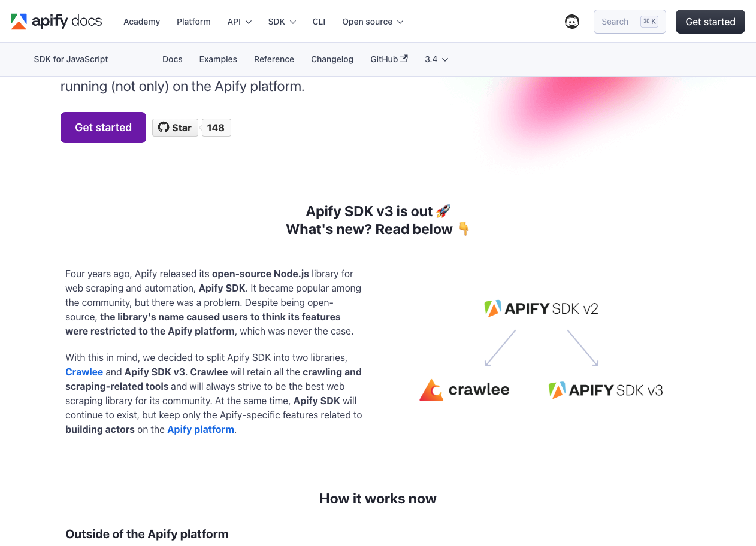Open the Academy nav item
Screen dimensions: 756x546
141,22
